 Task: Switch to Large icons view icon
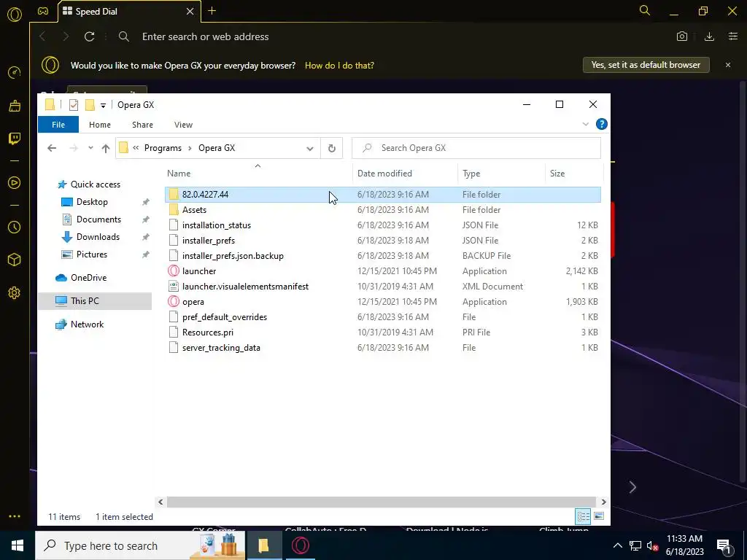599,516
